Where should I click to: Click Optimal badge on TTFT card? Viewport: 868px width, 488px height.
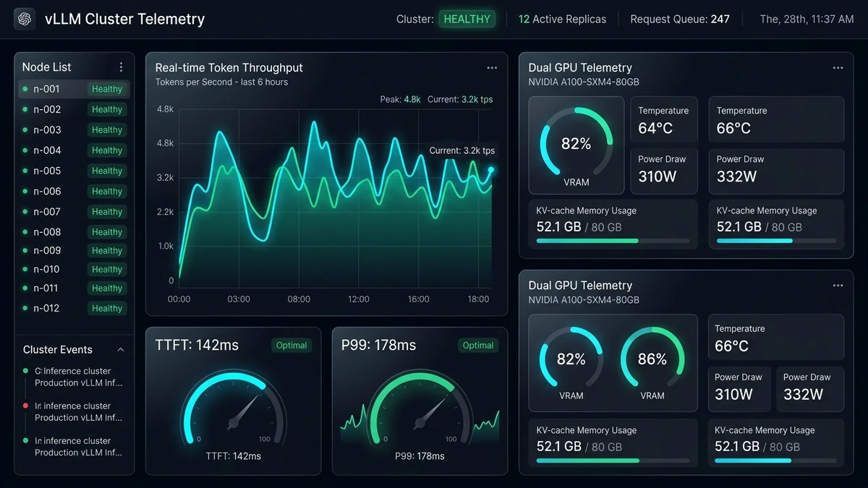pyautogui.click(x=292, y=346)
